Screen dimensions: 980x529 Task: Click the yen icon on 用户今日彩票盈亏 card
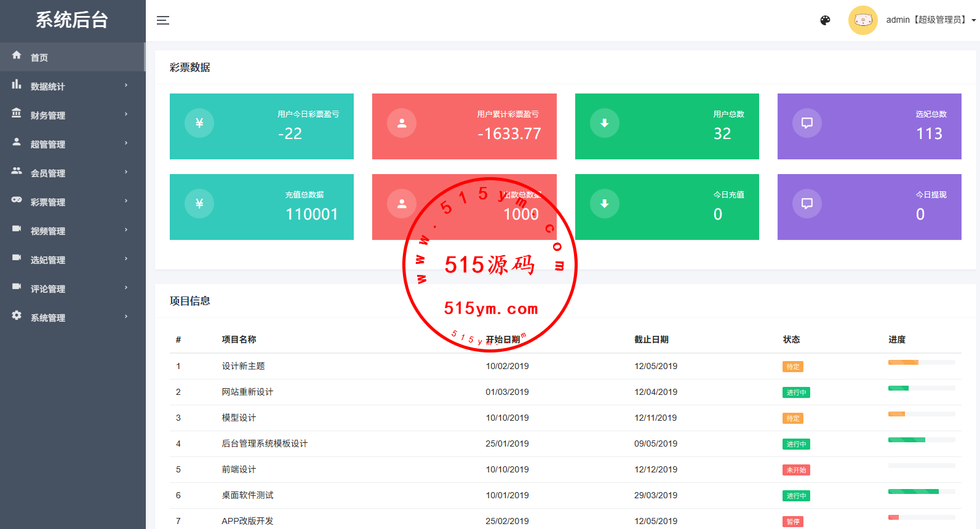(x=199, y=123)
